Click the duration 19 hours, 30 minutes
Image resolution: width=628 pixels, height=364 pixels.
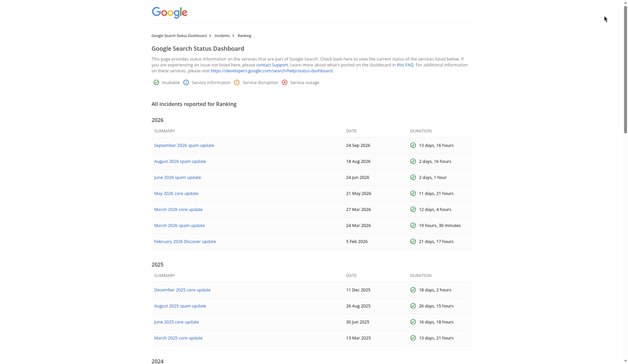tap(440, 226)
